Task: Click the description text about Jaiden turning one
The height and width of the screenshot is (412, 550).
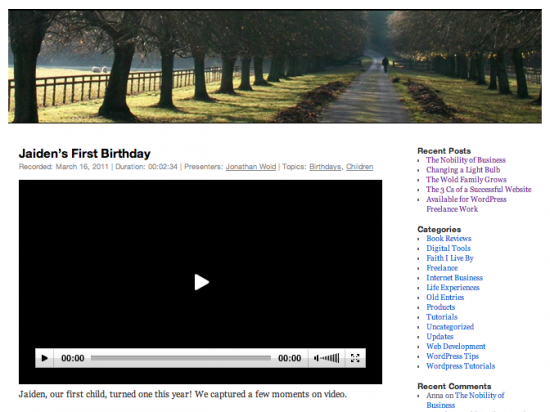Action: pos(183,394)
